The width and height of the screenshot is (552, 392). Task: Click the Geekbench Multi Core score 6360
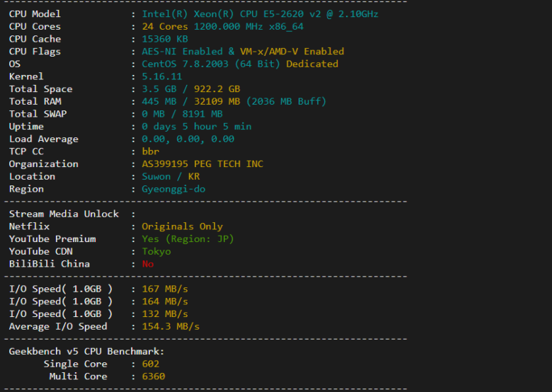click(154, 376)
